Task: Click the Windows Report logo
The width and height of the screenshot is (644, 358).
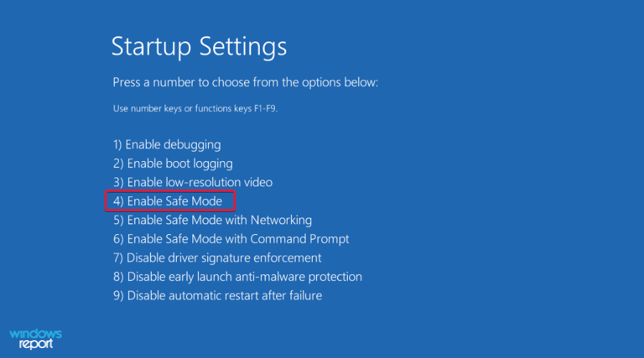Action: click(36, 339)
